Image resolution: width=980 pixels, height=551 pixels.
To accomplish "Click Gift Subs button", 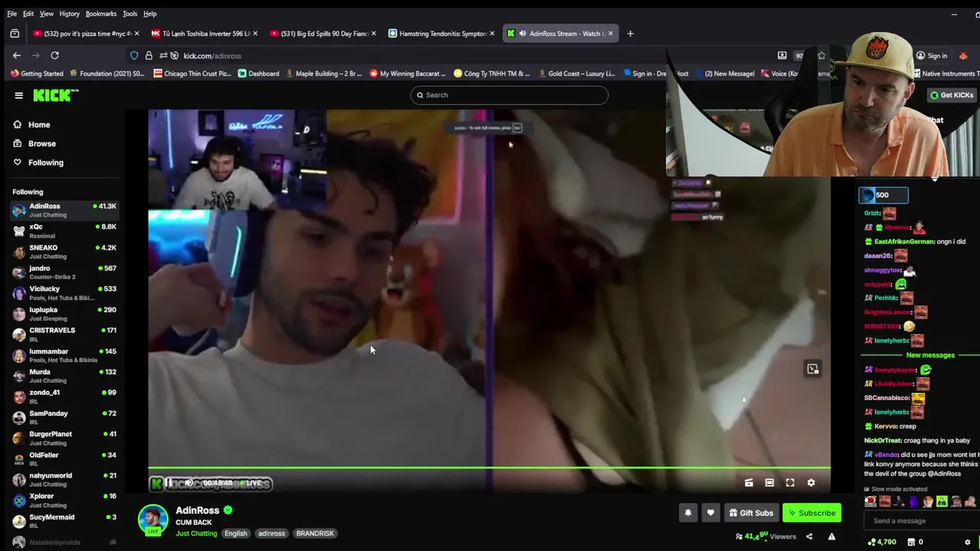I will (x=751, y=513).
